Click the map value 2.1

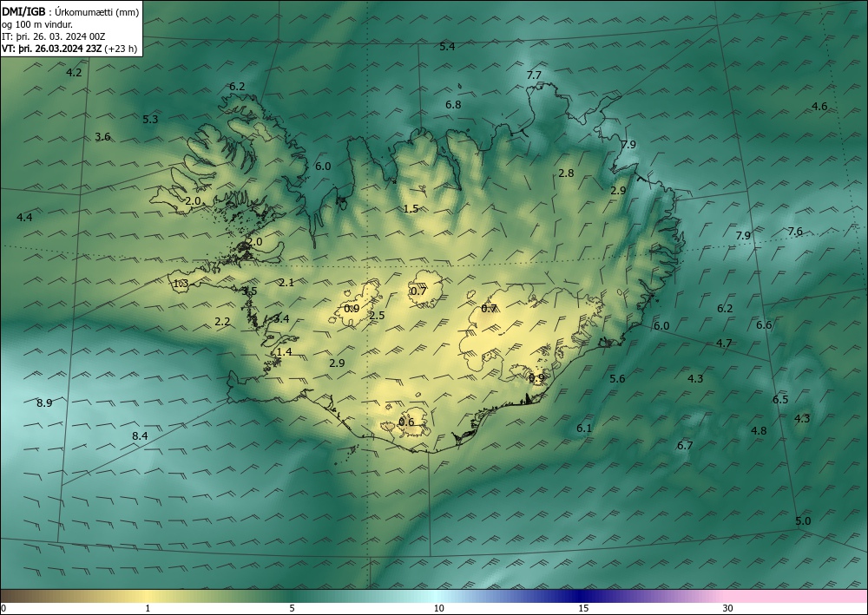(286, 282)
